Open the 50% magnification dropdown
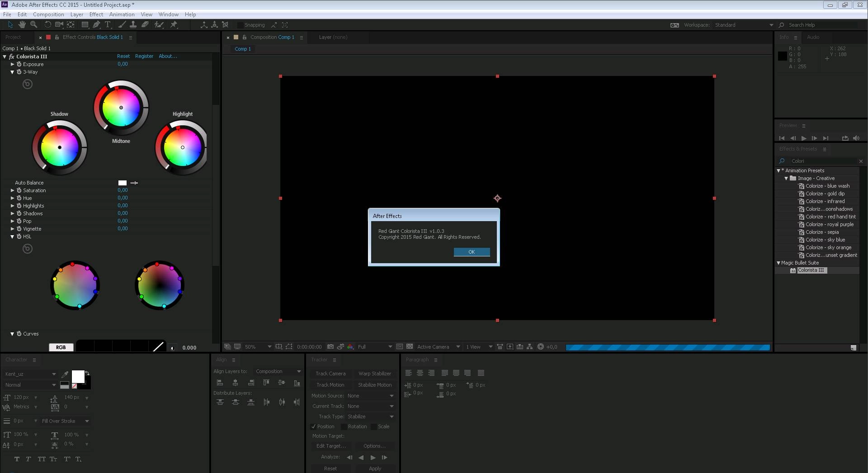 pyautogui.click(x=258, y=347)
